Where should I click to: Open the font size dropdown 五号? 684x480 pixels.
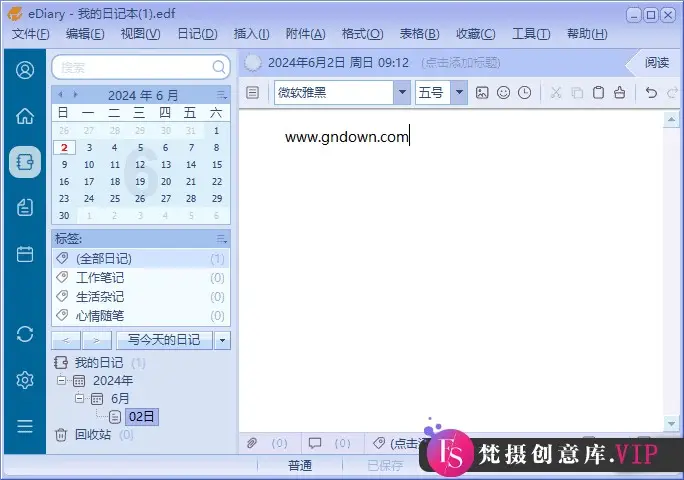point(459,93)
